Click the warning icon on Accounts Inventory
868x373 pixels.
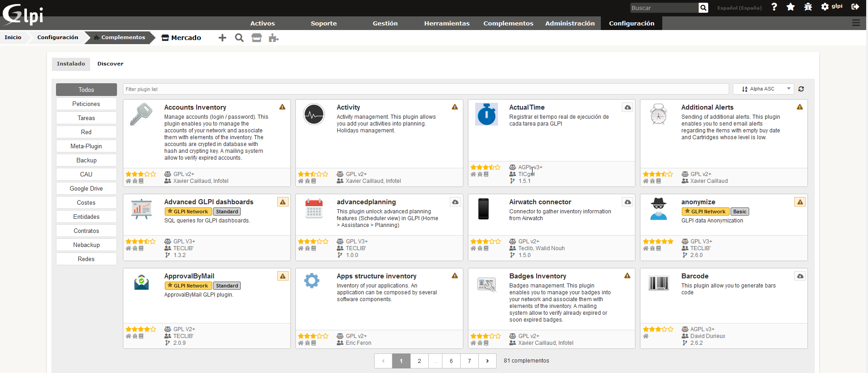click(282, 107)
